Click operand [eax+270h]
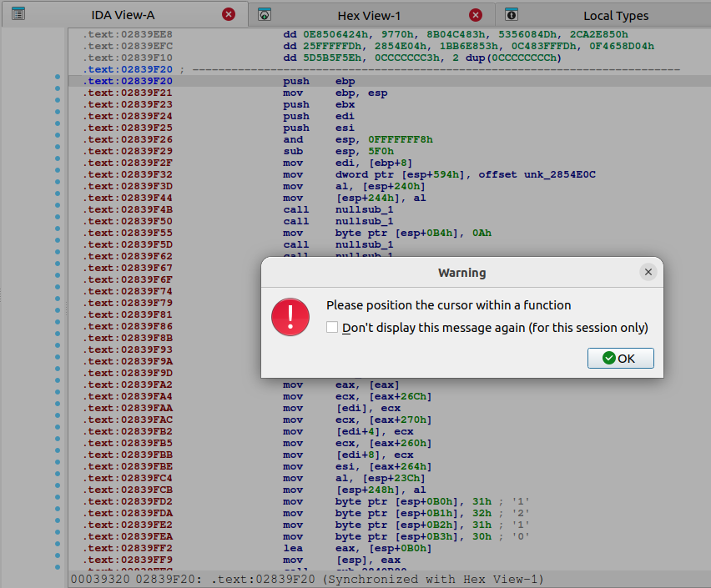This screenshot has height=588, width=711. 400,420
